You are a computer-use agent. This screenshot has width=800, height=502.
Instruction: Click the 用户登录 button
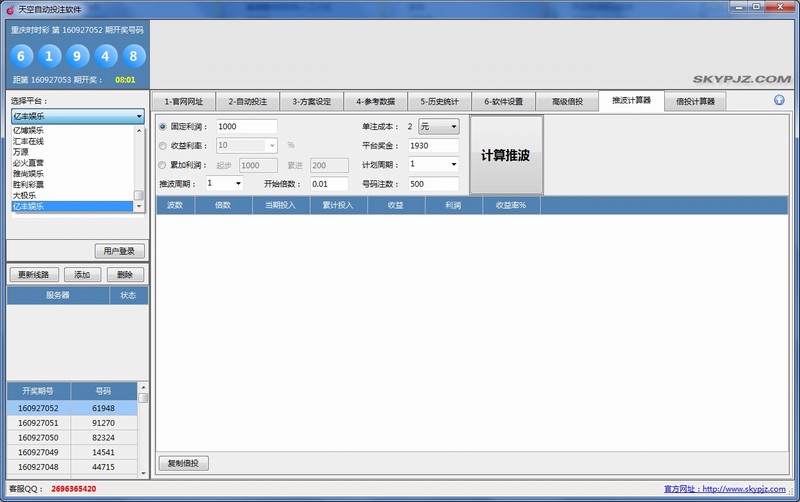pyautogui.click(x=120, y=251)
